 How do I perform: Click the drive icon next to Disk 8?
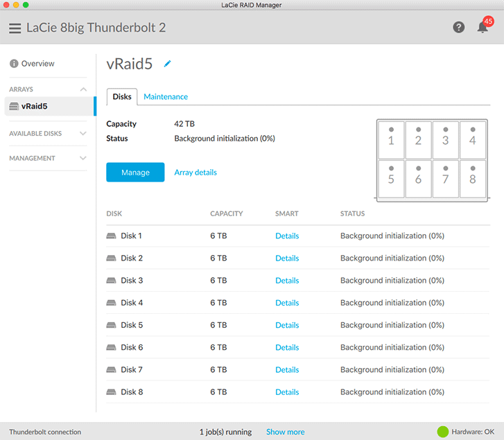[111, 391]
